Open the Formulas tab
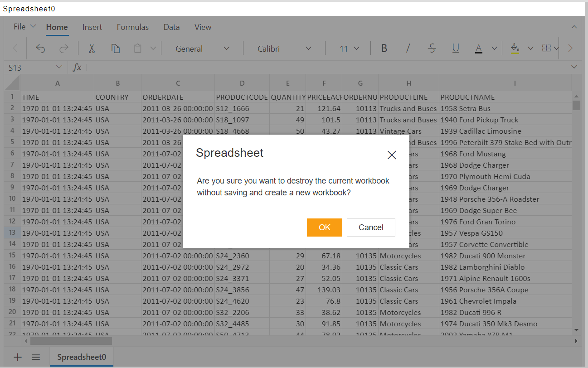588x368 pixels. coord(133,27)
